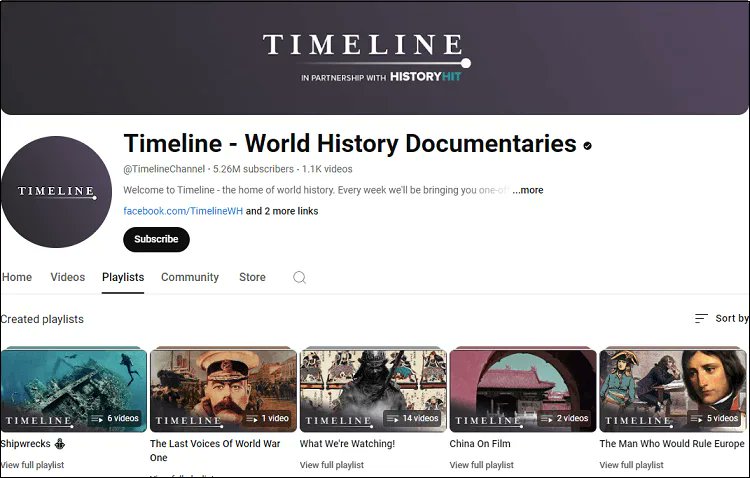This screenshot has width=750, height=478.
Task: Click the 'Created playlists' heading
Action: coord(42,319)
